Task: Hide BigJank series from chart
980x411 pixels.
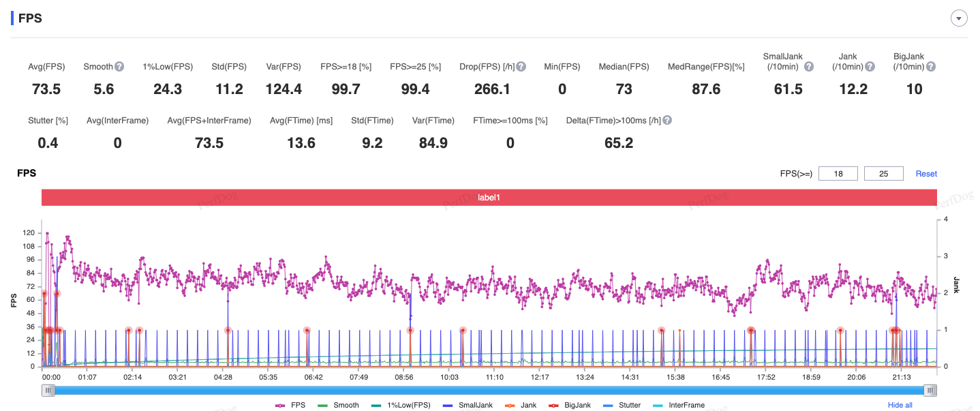Action: (x=570, y=405)
